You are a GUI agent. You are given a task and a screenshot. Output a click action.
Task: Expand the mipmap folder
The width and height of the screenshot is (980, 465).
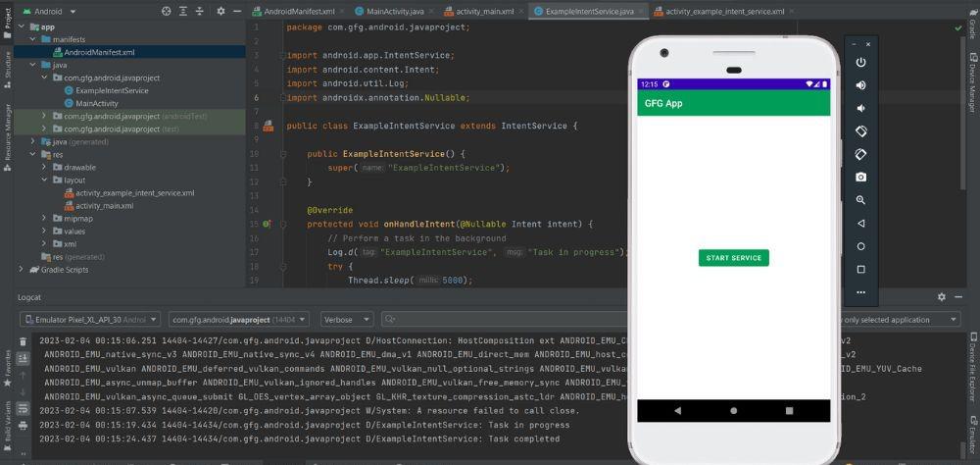coord(44,218)
